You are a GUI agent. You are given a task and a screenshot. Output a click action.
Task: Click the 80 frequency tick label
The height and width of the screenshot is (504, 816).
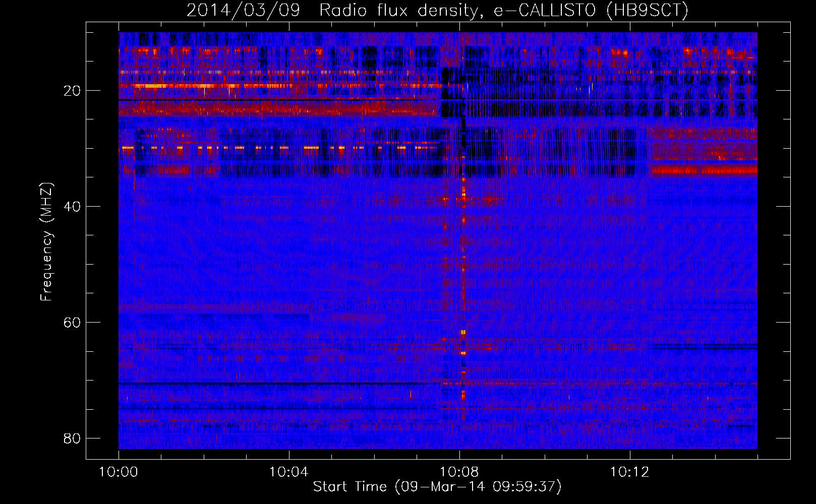(x=72, y=438)
